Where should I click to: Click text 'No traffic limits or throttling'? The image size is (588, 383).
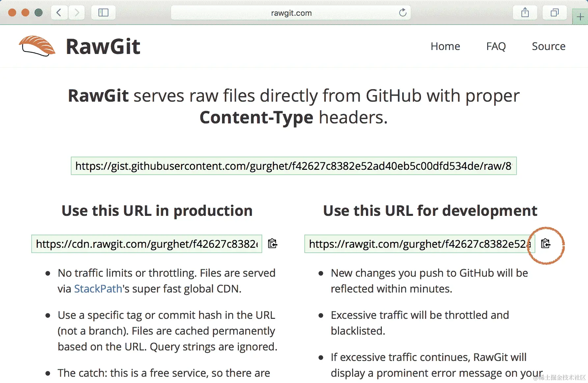point(127,273)
